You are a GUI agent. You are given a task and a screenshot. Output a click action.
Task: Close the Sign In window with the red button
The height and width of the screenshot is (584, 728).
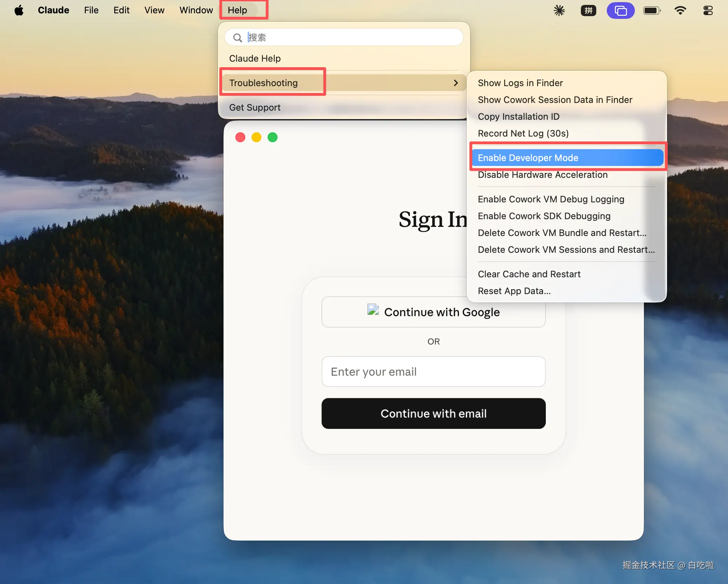[240, 137]
